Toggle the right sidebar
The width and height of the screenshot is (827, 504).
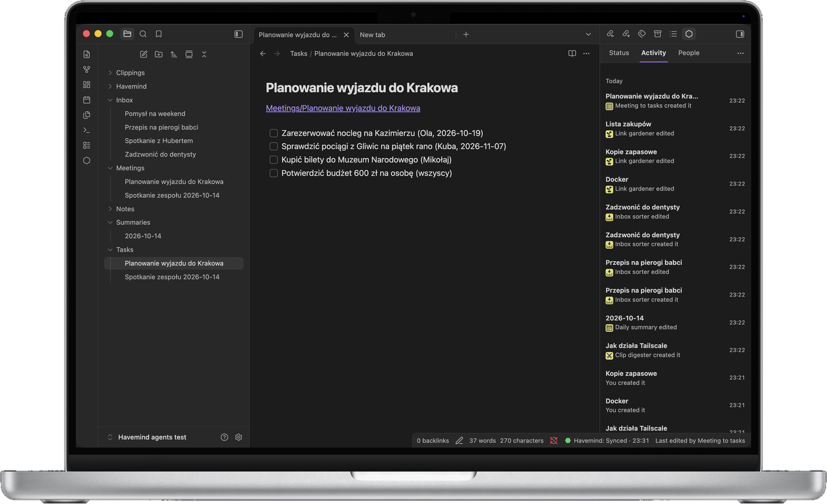coord(740,34)
